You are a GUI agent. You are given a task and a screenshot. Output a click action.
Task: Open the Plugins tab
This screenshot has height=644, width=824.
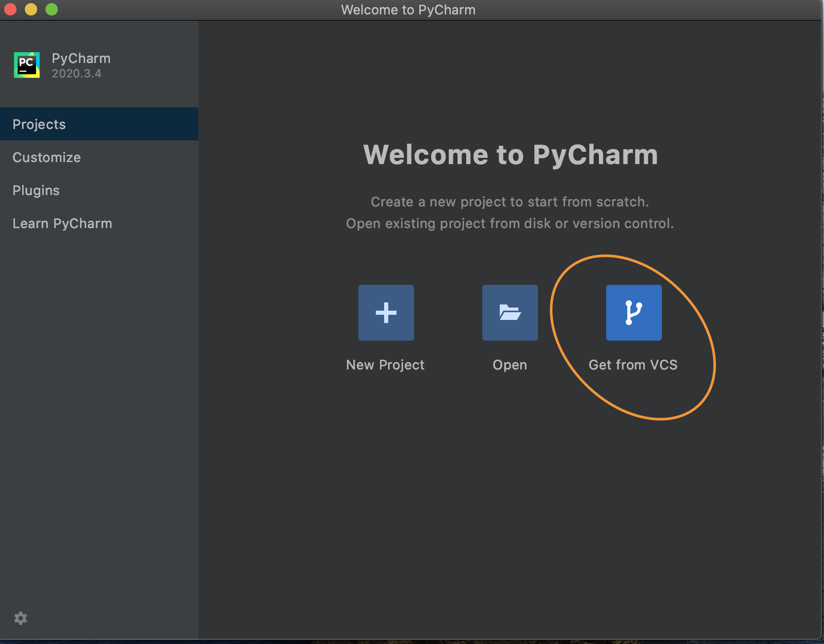(99, 190)
